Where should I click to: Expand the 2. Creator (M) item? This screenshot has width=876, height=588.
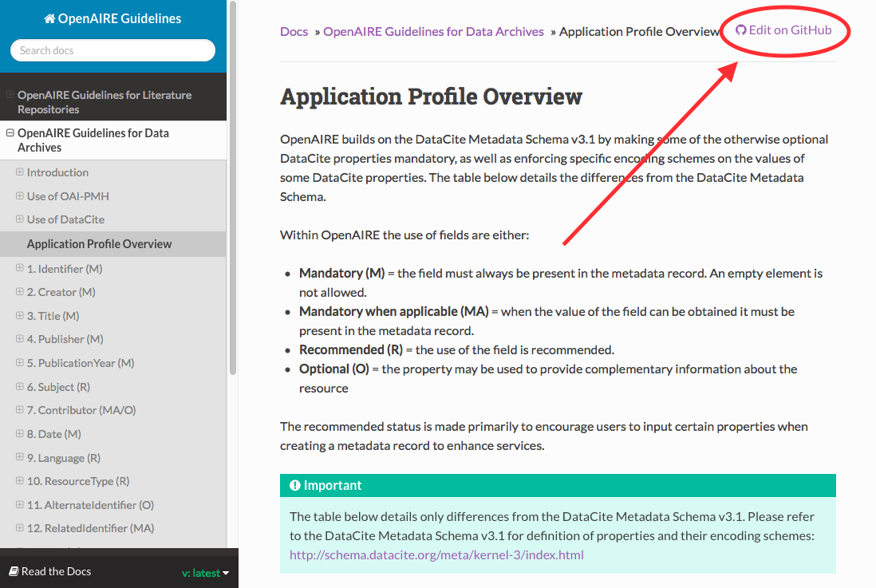[x=20, y=292]
